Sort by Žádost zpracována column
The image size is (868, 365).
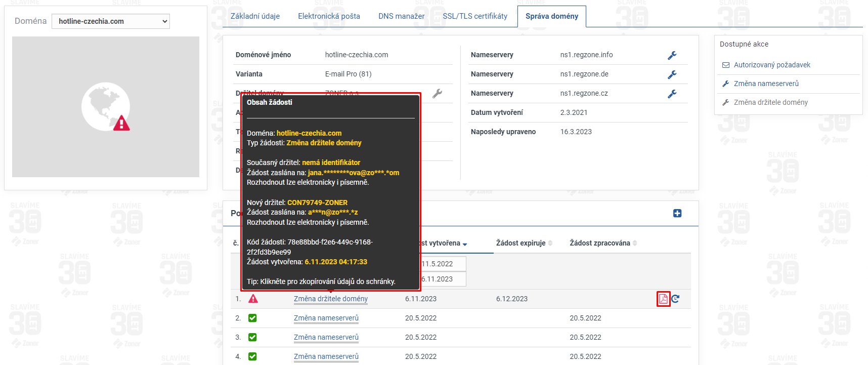point(603,244)
